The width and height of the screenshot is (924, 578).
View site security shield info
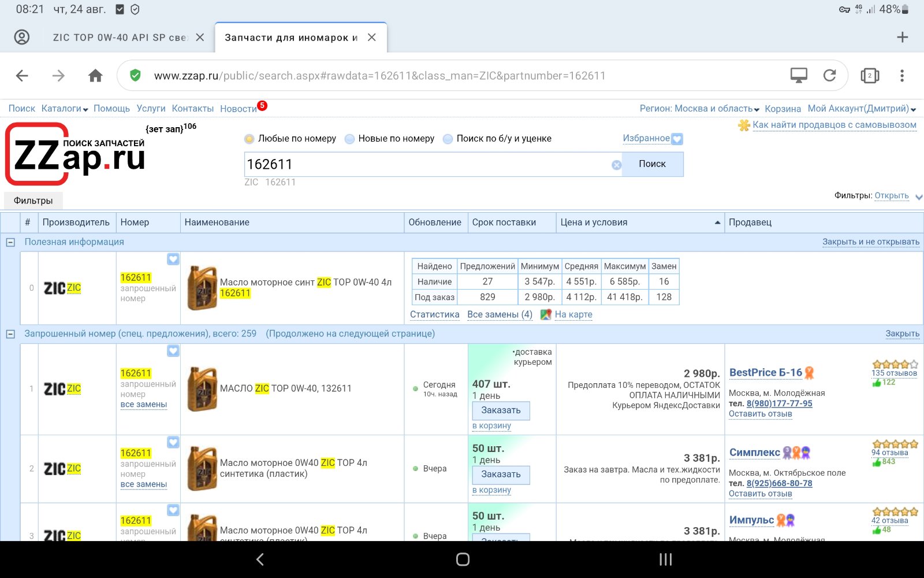[135, 75]
